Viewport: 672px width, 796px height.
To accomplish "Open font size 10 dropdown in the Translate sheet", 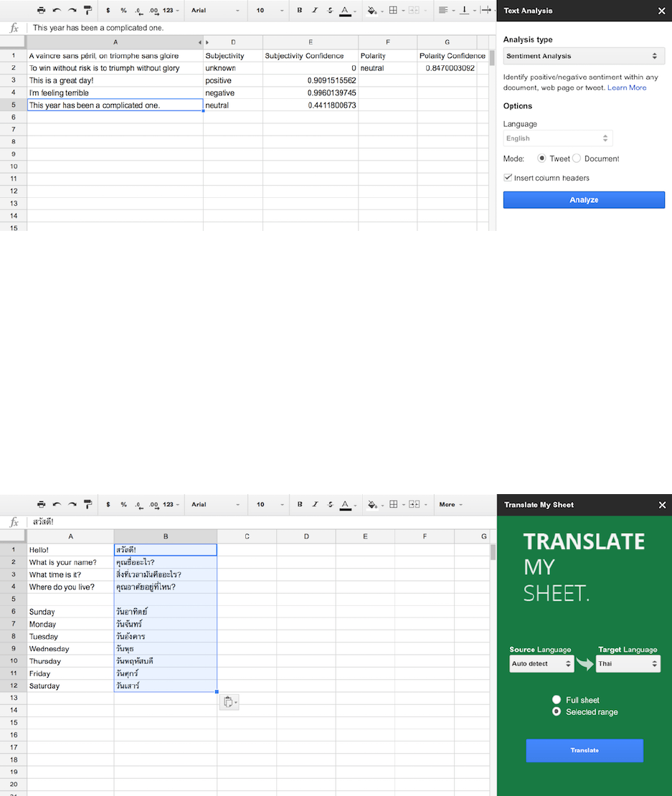I will 270,504.
